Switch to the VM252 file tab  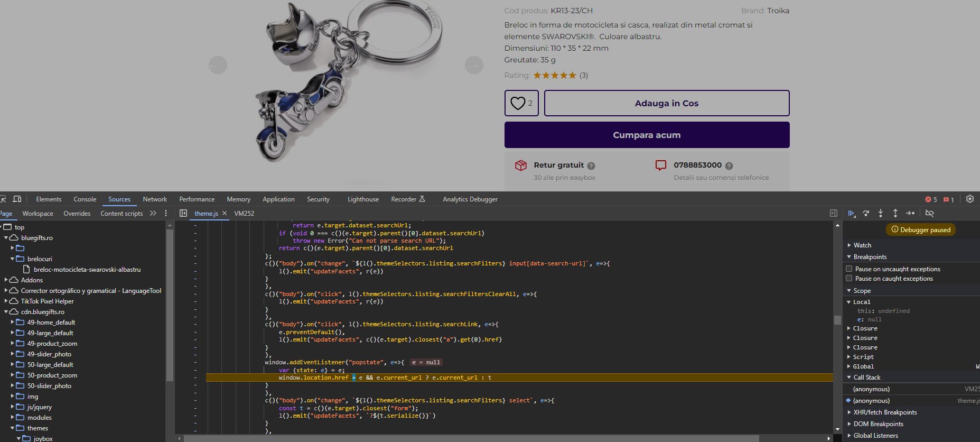pos(244,214)
